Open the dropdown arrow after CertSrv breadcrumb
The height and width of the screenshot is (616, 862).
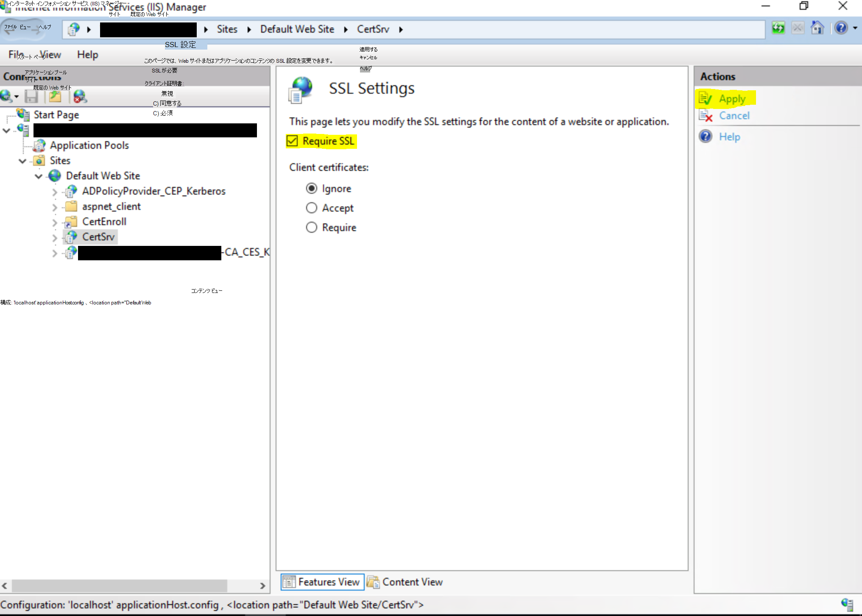[401, 29]
